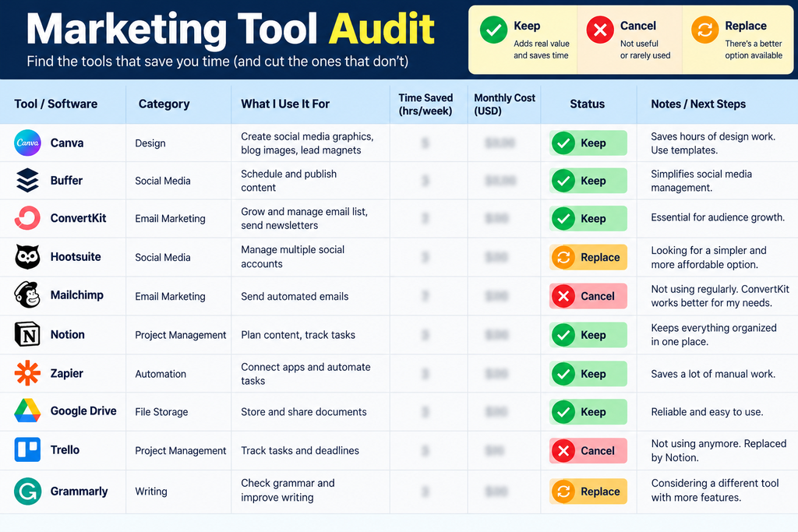Click 'Essential for audience growth.' note

[x=718, y=217]
